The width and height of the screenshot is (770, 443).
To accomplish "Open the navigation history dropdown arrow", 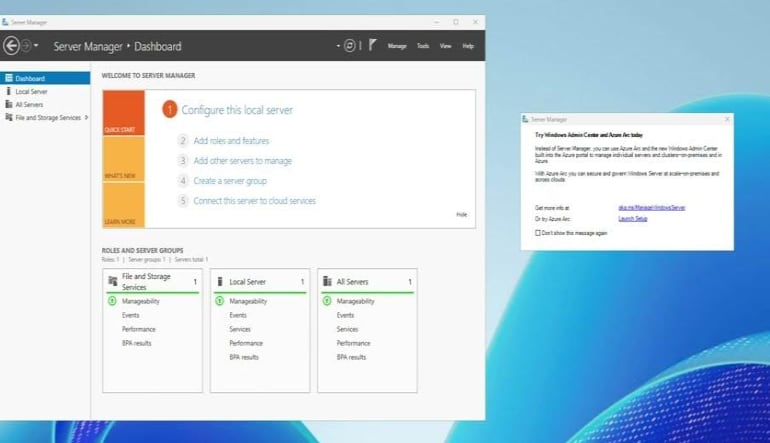I will coord(37,46).
